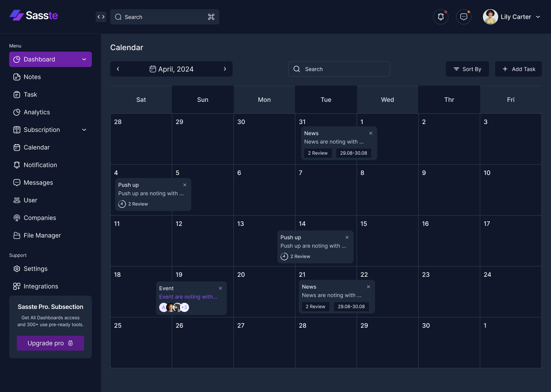Screen dimensions: 551x392
Task: Click clock icon on day 4 Push up card
Action: coord(122,204)
